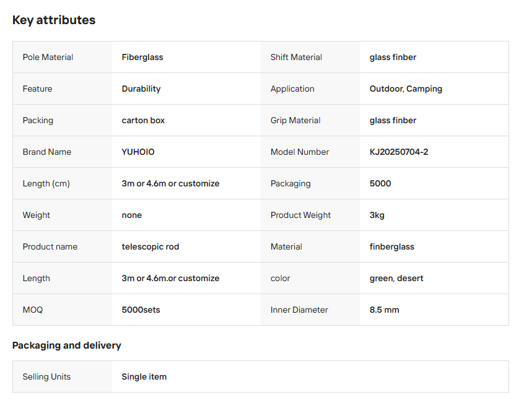532x405 pixels.
Task: Select the 3m or 4.6m or customize text
Action: [x=170, y=183]
